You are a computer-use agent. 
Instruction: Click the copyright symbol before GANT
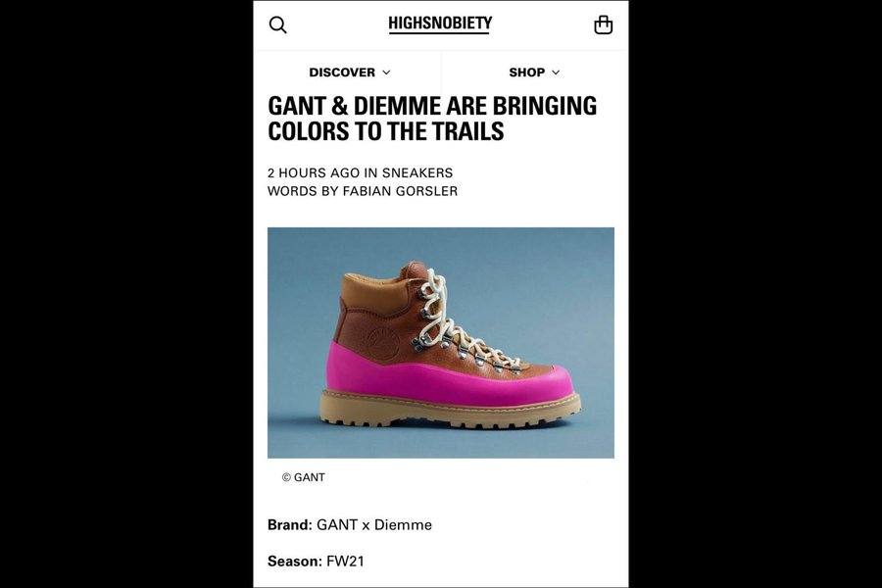click(286, 477)
